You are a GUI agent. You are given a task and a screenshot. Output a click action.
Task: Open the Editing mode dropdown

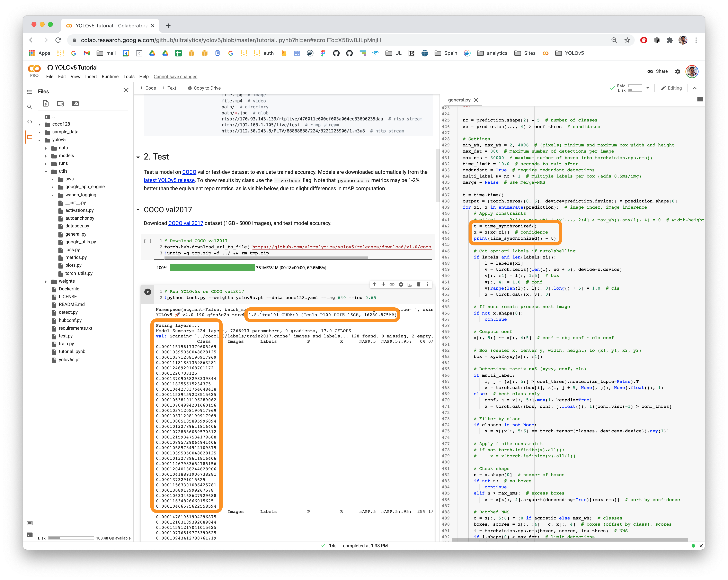pyautogui.click(x=671, y=88)
